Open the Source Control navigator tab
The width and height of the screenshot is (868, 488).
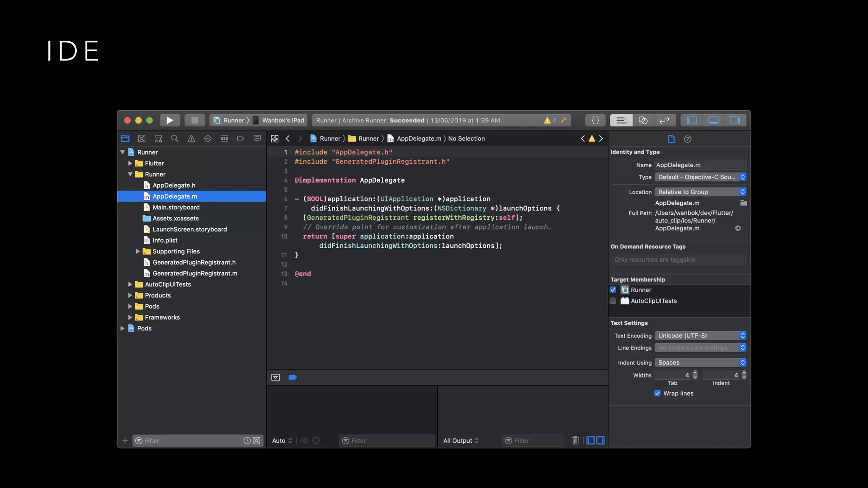pyautogui.click(x=142, y=139)
